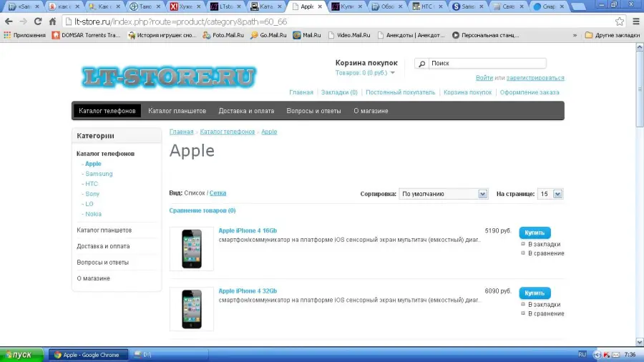
Task: Select the Sony category
Action: [x=92, y=194]
